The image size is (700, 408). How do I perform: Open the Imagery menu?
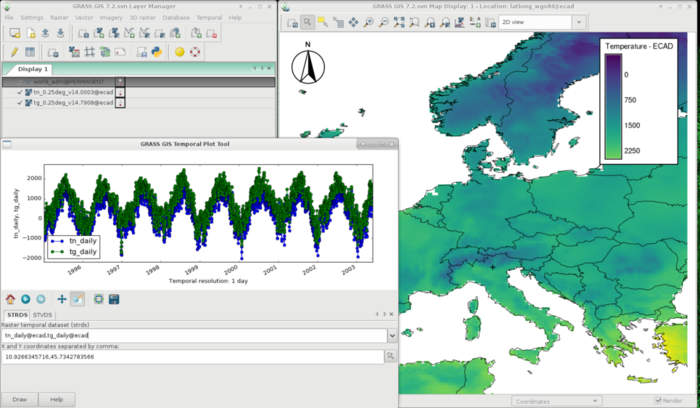pyautogui.click(x=111, y=17)
